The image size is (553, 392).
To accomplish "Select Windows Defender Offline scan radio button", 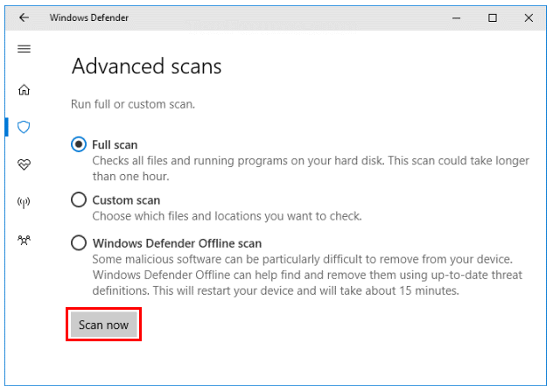I will tap(78, 242).
